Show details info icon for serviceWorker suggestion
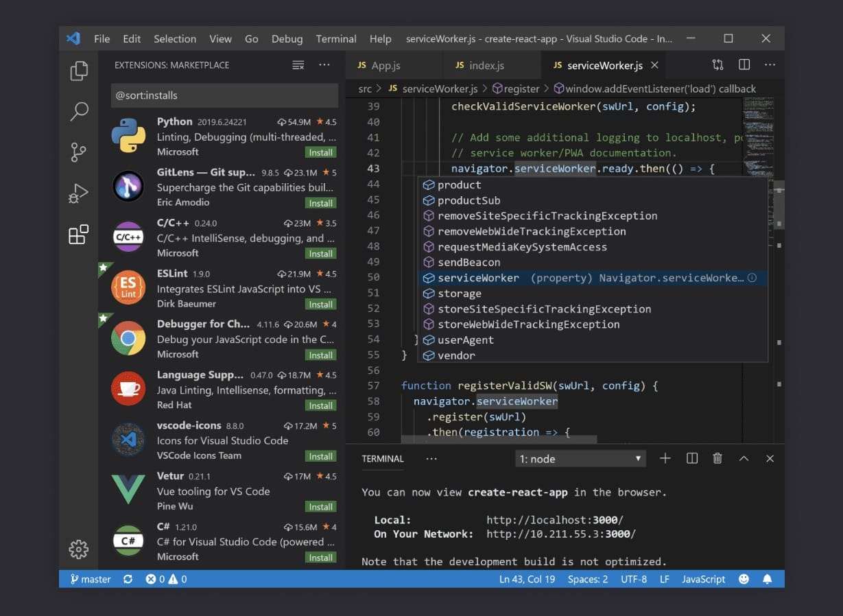 [x=752, y=278]
